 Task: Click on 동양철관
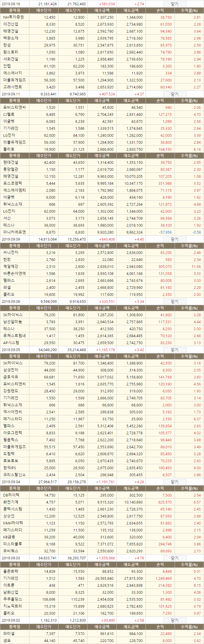click(x=11, y=169)
